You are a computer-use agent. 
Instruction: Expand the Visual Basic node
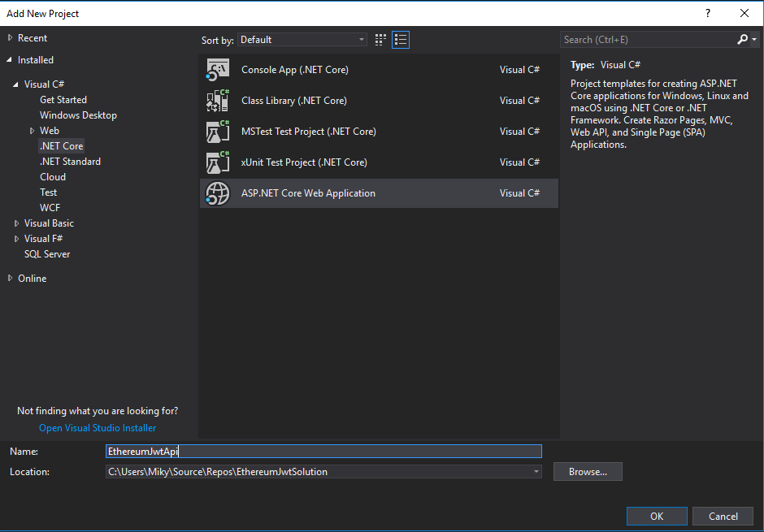(x=17, y=223)
